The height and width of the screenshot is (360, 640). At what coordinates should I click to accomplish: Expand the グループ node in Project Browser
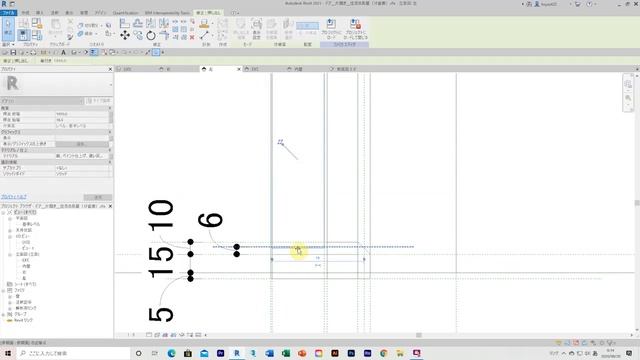(4, 314)
